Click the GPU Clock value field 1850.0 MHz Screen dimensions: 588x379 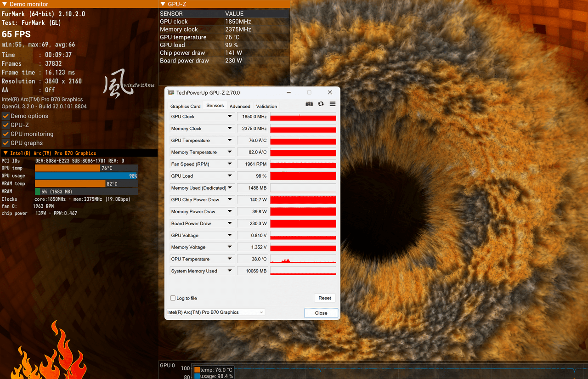[x=252, y=117]
